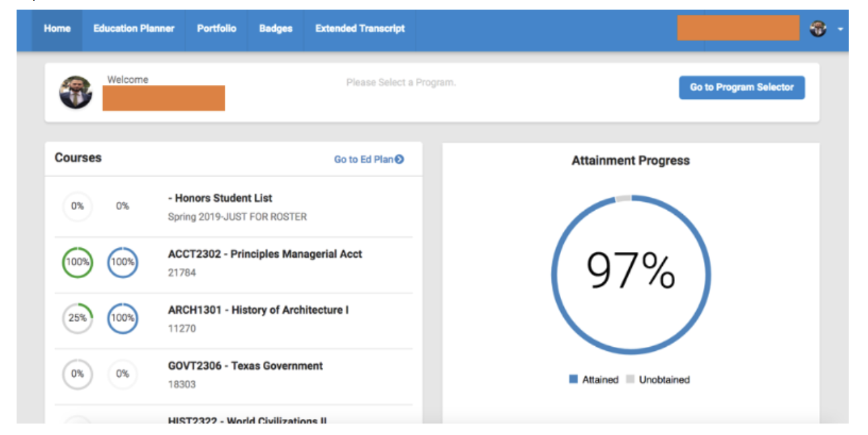This screenshot has height=435, width=868.
Task: Toggle the Attained legend swatch
Action: point(573,380)
